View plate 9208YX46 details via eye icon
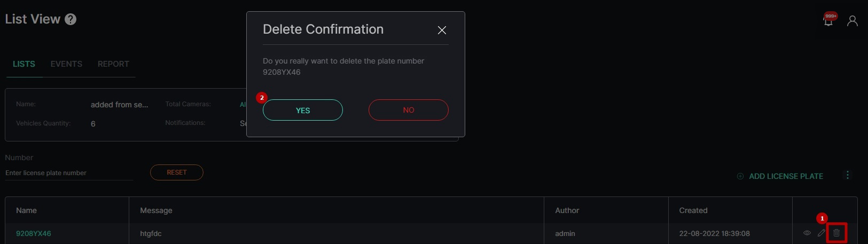Screen dimensions: 868x244 [807, 233]
